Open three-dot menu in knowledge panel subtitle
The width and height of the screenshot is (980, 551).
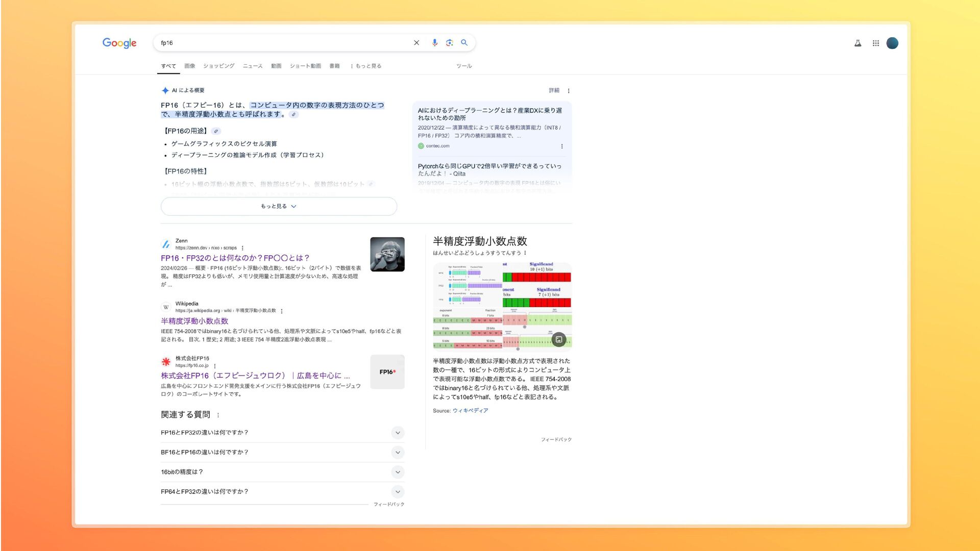tap(525, 253)
